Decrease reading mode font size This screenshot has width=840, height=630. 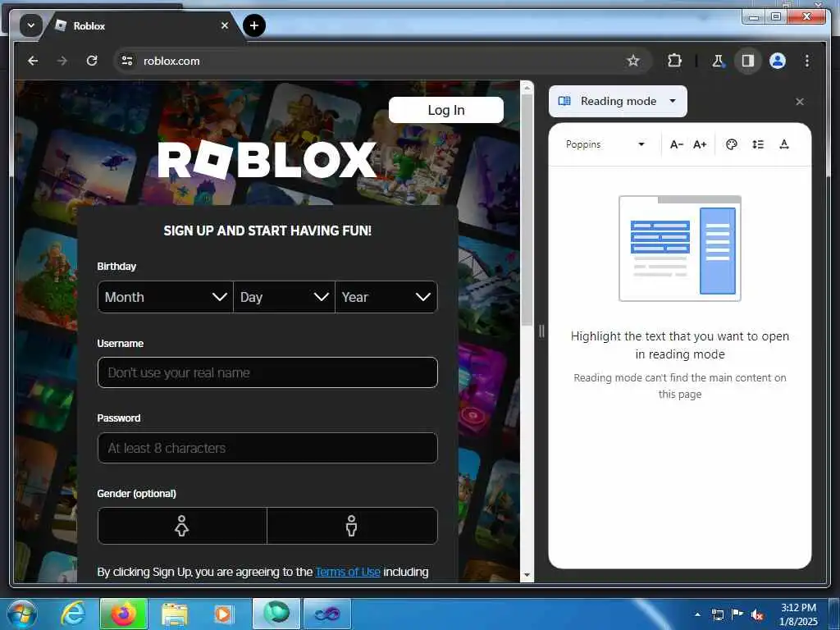[x=677, y=144]
